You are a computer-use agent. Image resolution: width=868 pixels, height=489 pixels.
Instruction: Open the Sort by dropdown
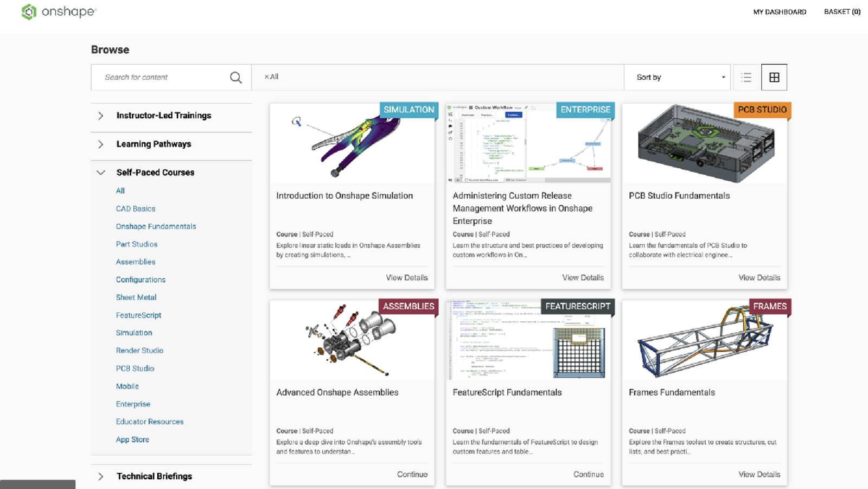[680, 78]
